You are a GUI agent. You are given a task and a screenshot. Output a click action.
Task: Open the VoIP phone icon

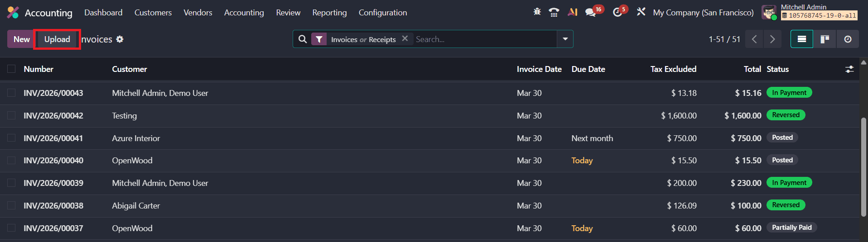(x=554, y=12)
